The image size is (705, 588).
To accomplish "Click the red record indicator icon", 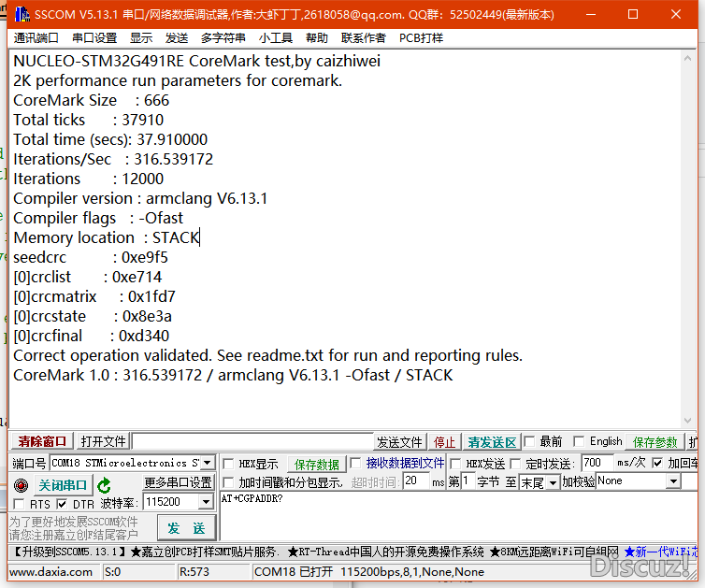I will pyautogui.click(x=21, y=485).
